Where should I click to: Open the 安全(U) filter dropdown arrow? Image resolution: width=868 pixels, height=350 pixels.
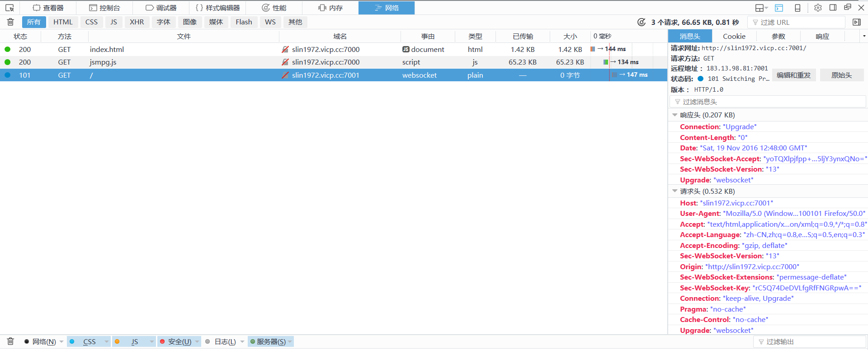[197, 341]
